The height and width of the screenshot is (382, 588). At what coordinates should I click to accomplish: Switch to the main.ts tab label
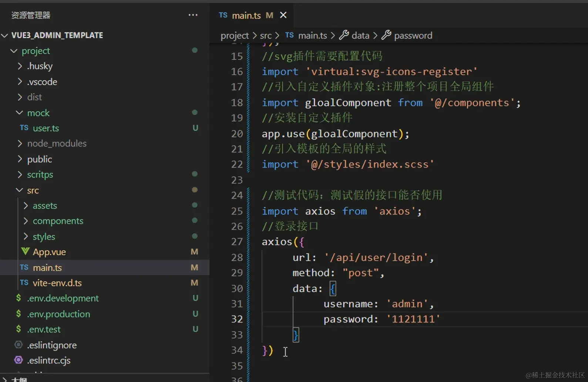pyautogui.click(x=246, y=16)
